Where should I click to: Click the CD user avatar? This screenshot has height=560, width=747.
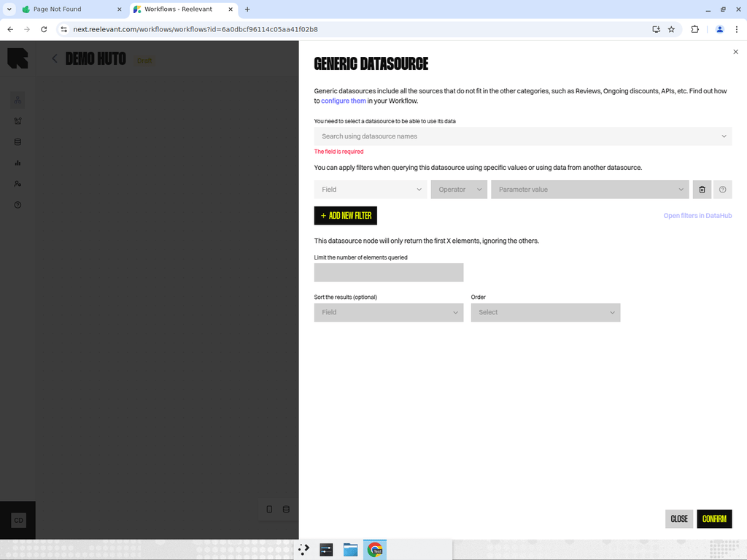(x=18, y=520)
